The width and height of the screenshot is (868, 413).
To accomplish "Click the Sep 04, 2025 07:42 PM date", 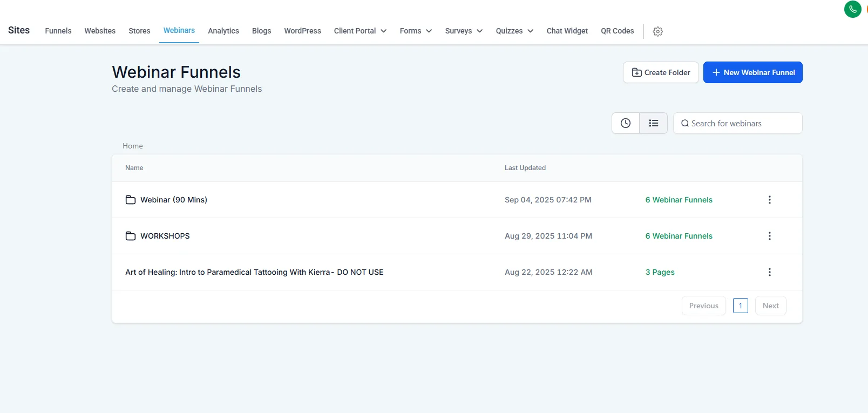I will tap(548, 200).
